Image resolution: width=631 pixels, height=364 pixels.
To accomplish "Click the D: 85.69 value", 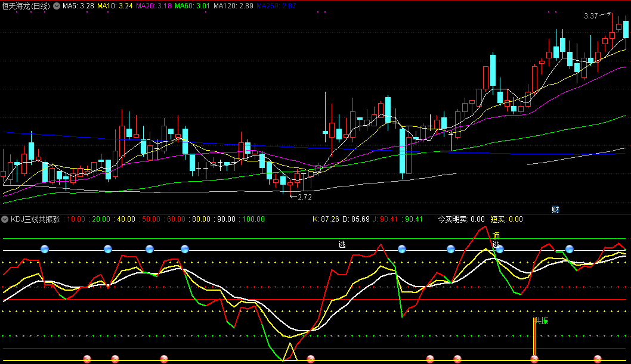I will point(355,219).
